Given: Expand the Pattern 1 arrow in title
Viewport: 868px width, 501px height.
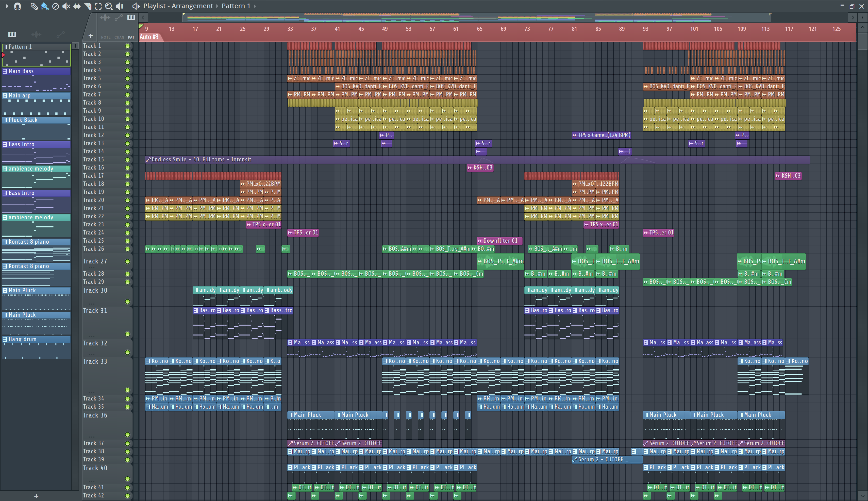Looking at the screenshot, I should point(255,6).
